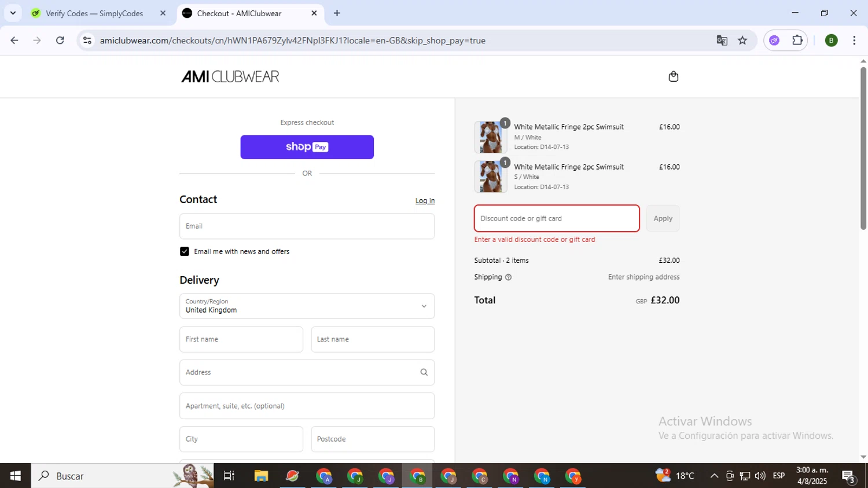
Task: Click the Windows Buscar search box
Action: (123, 476)
